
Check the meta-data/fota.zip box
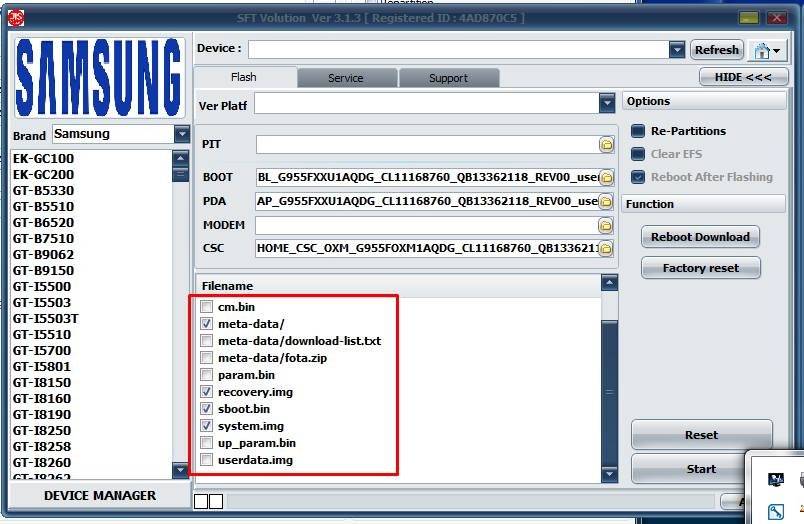point(206,357)
